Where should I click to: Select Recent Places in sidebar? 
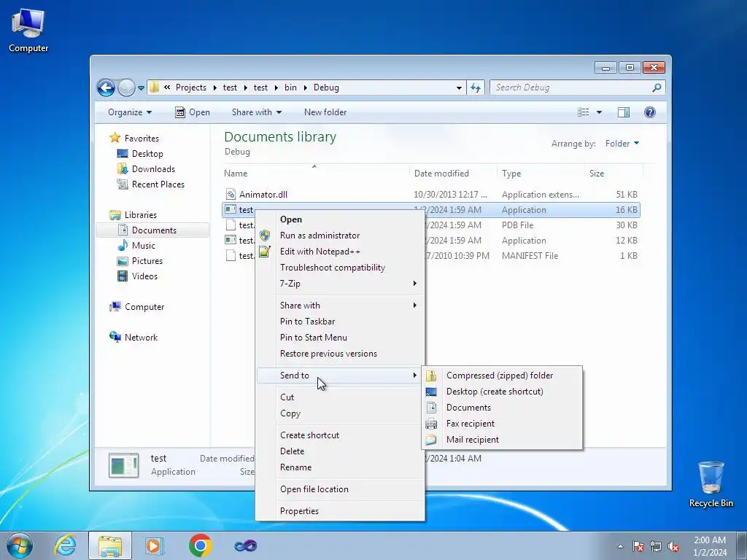[x=158, y=184]
